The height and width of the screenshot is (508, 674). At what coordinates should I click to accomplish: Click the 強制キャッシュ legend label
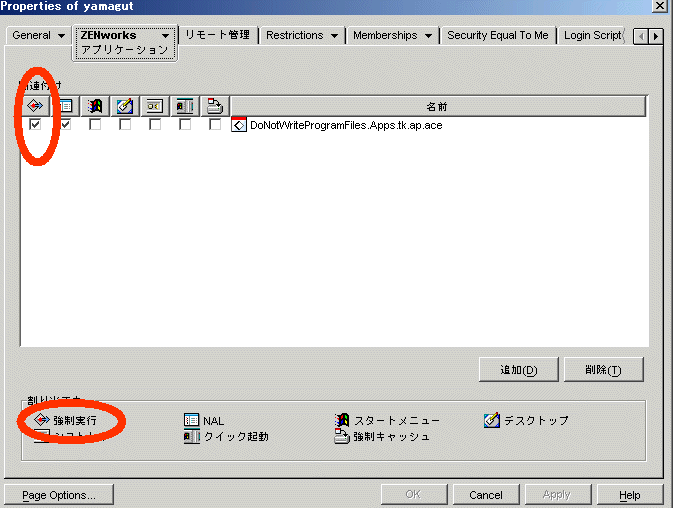(392, 437)
